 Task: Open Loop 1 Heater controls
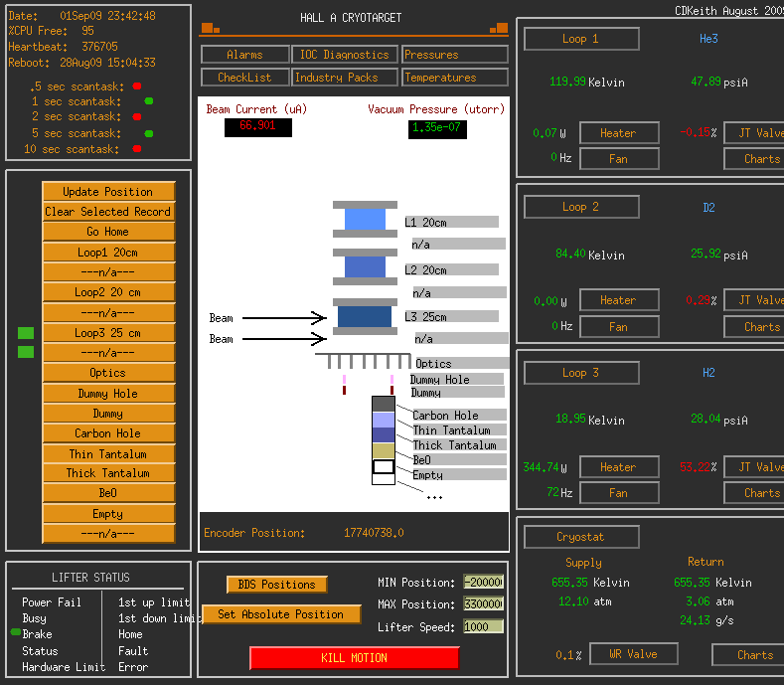tap(619, 133)
